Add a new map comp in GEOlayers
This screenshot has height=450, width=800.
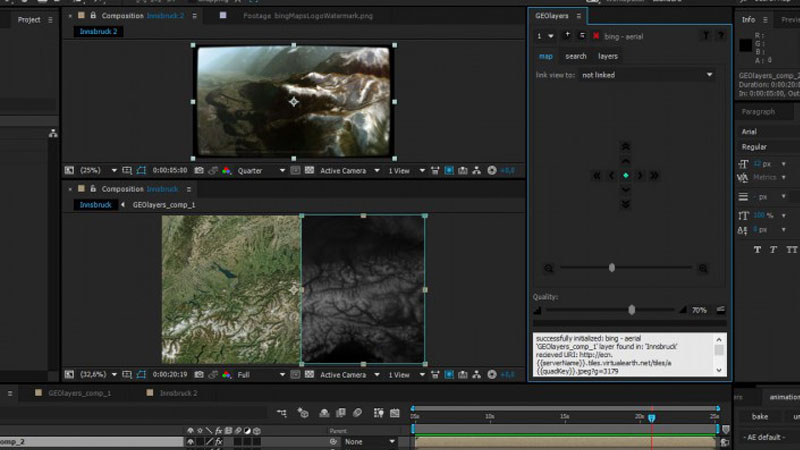[x=566, y=36]
